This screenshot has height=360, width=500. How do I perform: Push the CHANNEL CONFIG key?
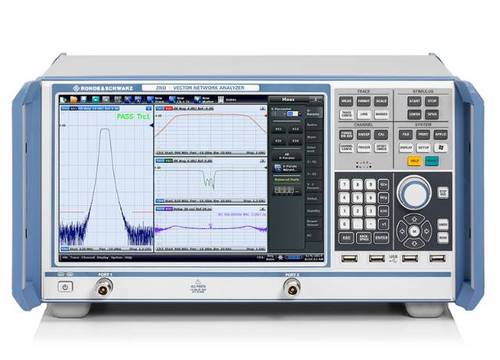click(346, 148)
